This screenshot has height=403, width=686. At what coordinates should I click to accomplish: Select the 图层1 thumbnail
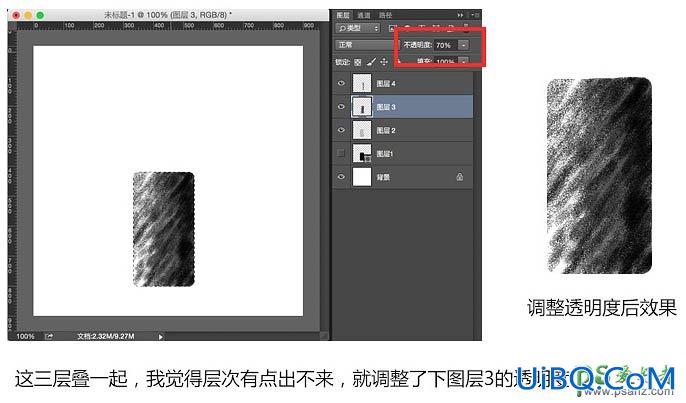(360, 153)
